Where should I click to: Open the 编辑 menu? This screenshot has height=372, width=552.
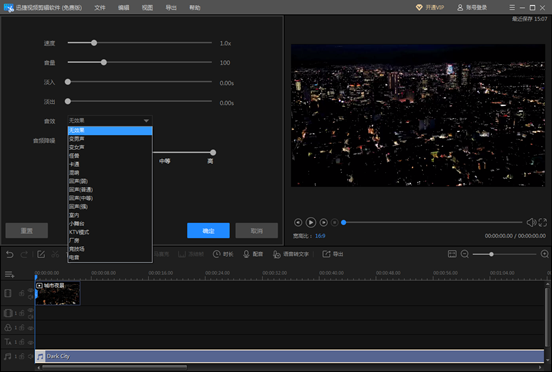point(124,7)
